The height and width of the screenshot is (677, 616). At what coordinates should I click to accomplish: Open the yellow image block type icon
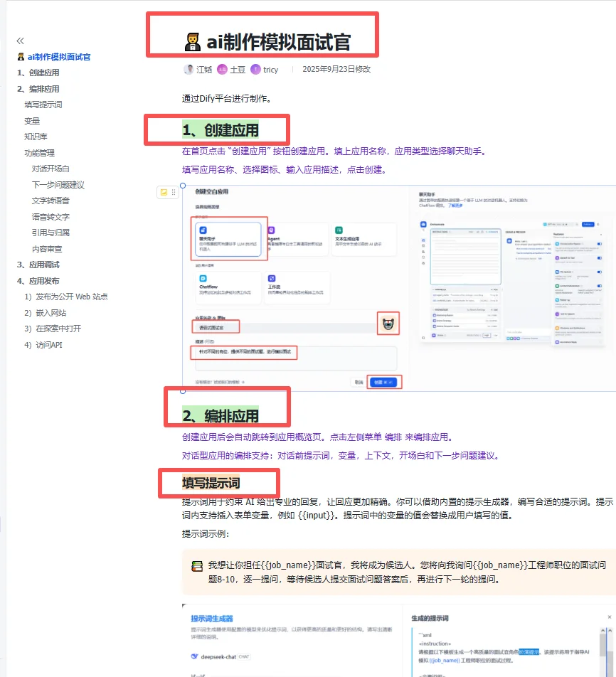click(x=164, y=193)
